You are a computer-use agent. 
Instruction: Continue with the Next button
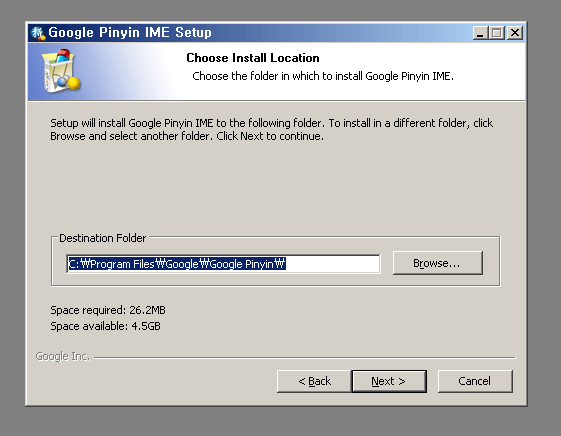click(389, 381)
